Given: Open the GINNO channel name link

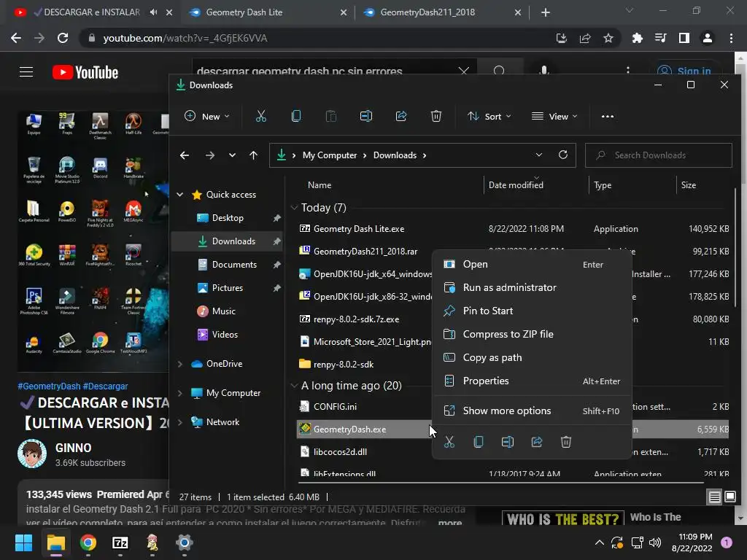Looking at the screenshot, I should pos(74,448).
